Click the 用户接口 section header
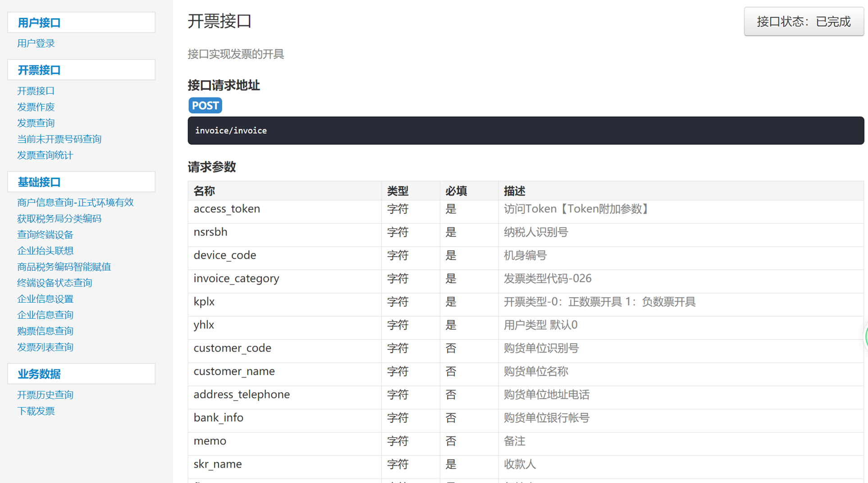868x483 pixels. pyautogui.click(x=39, y=23)
